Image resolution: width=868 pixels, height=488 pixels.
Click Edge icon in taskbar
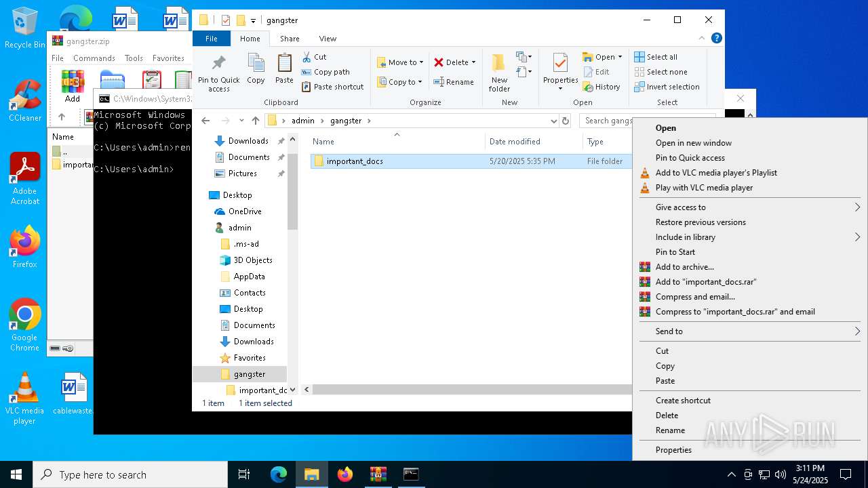pos(279,474)
